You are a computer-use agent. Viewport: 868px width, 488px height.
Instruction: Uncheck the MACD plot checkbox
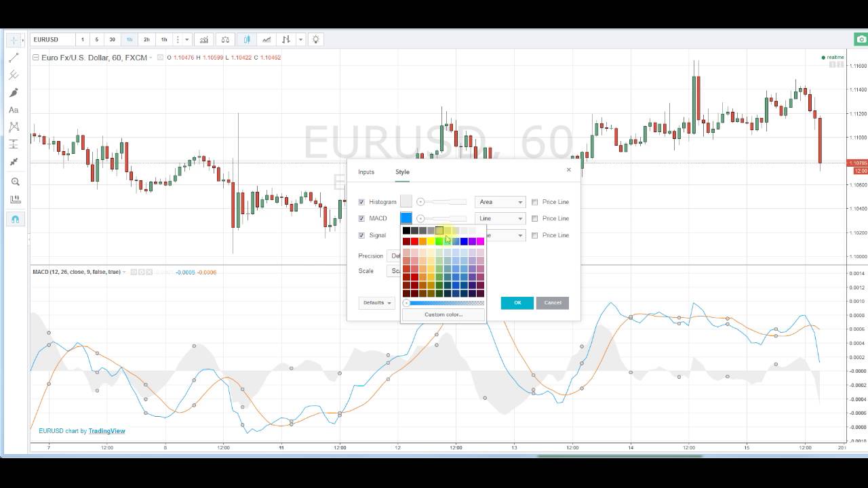point(361,218)
